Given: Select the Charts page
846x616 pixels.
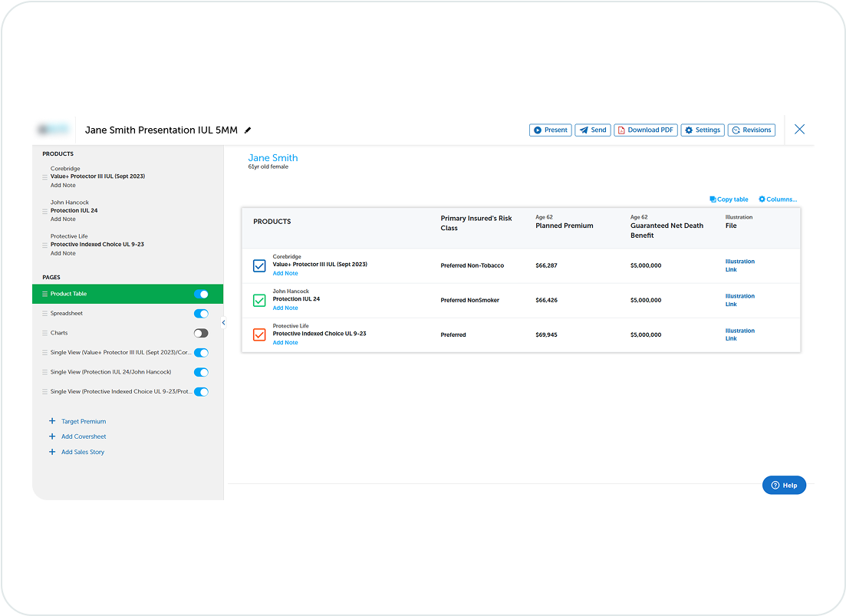Looking at the screenshot, I should tap(128, 333).
